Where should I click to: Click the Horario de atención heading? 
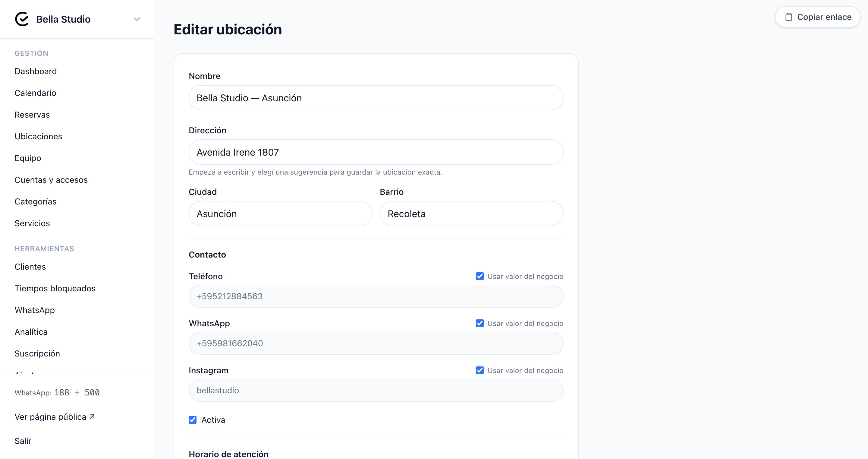228,454
